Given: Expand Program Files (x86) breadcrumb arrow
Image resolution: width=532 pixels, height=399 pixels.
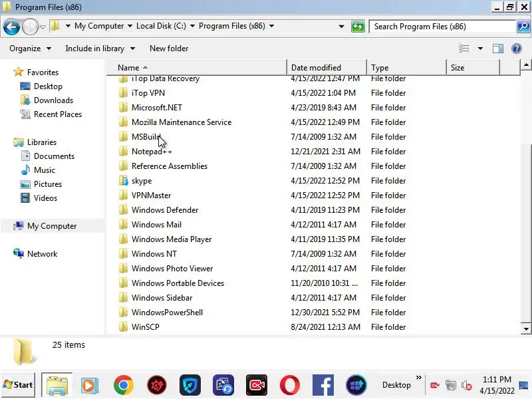Looking at the screenshot, I should 271,26.
